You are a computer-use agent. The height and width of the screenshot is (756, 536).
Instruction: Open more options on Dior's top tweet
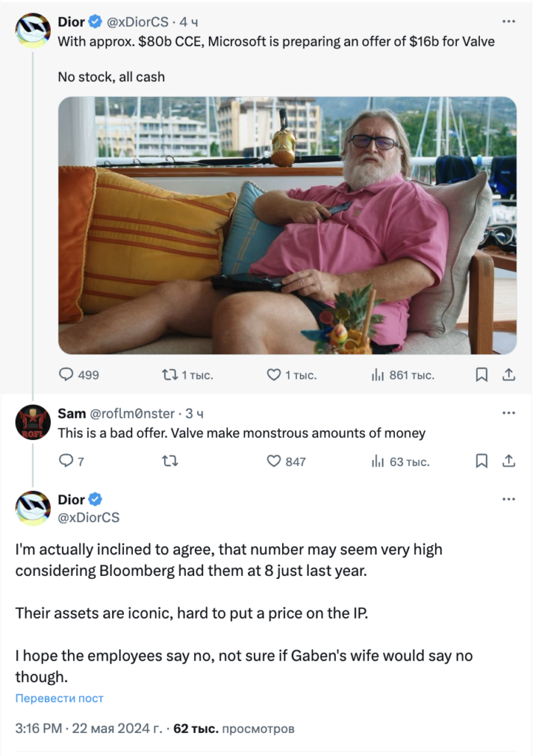pyautogui.click(x=509, y=21)
